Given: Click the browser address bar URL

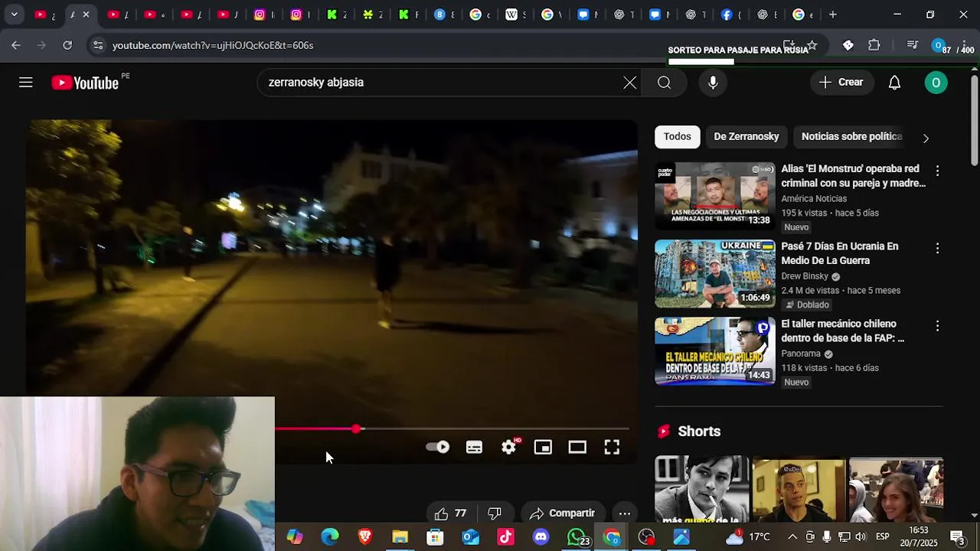Looking at the screenshot, I should pos(213,45).
